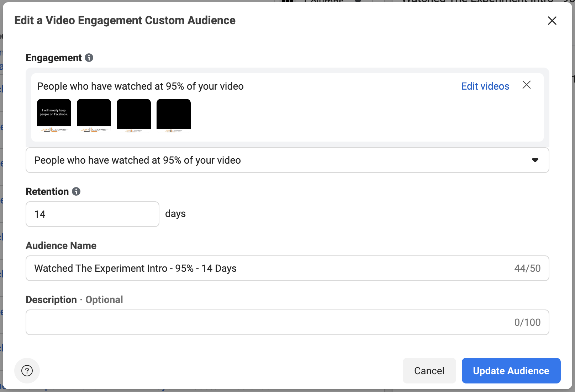
Task: Click the Engagement info icon
Action: tap(89, 58)
